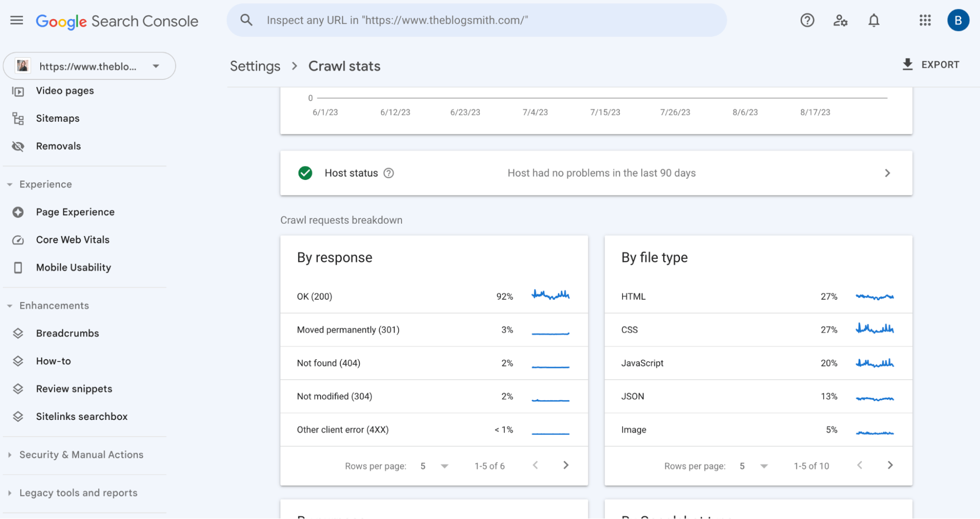The width and height of the screenshot is (980, 519).
Task: Click the Help question mark icon
Action: [807, 21]
